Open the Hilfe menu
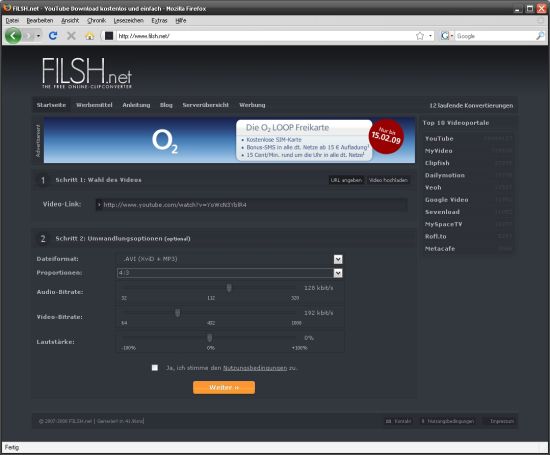The image size is (550, 455). coord(181,21)
